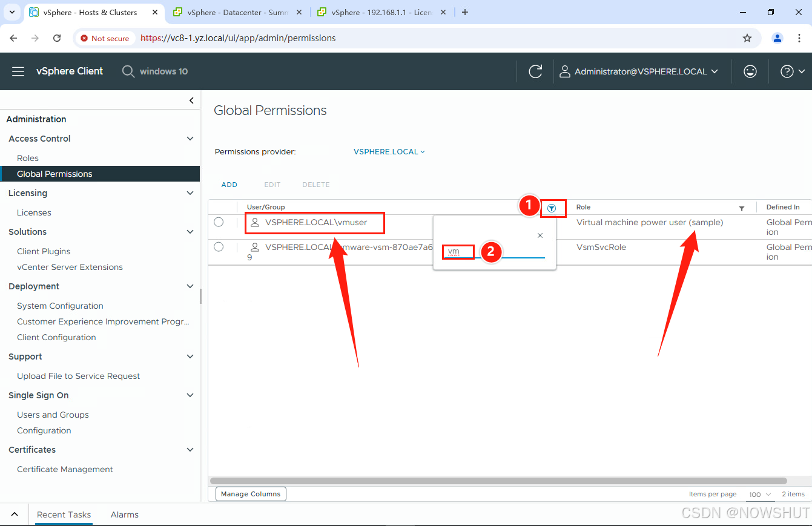Open Users and Groups page

(x=53, y=415)
